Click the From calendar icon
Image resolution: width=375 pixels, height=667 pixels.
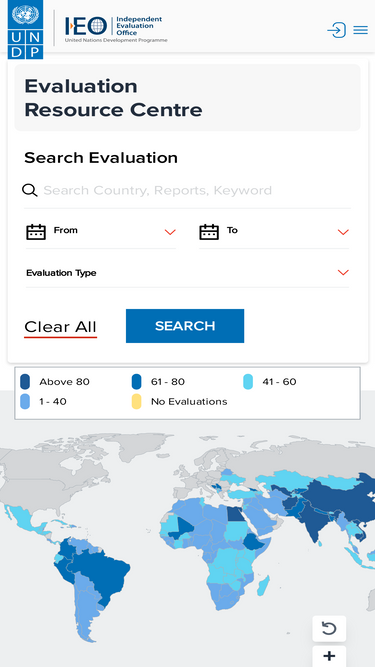[36, 232]
